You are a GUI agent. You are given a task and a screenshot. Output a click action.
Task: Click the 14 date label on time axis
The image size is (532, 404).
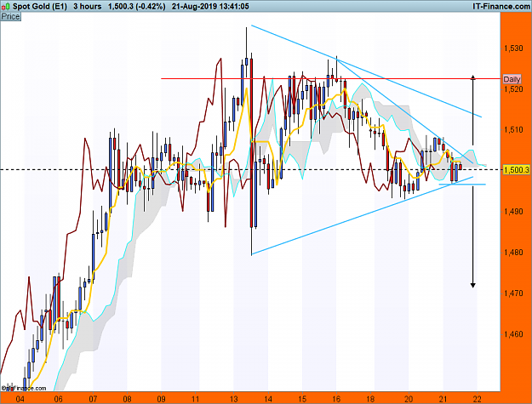(268, 399)
